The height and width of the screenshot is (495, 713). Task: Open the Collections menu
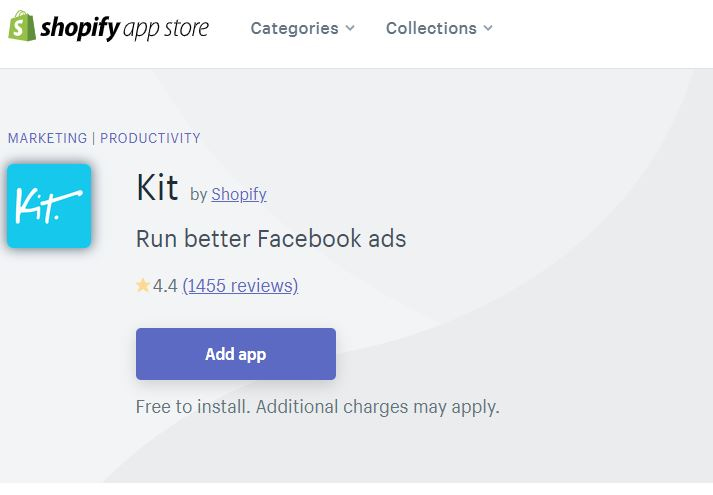(439, 28)
